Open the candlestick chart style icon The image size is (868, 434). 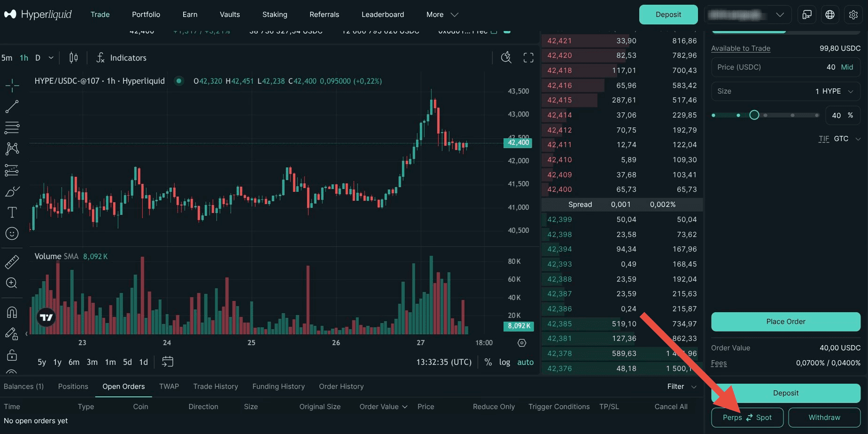coord(74,58)
